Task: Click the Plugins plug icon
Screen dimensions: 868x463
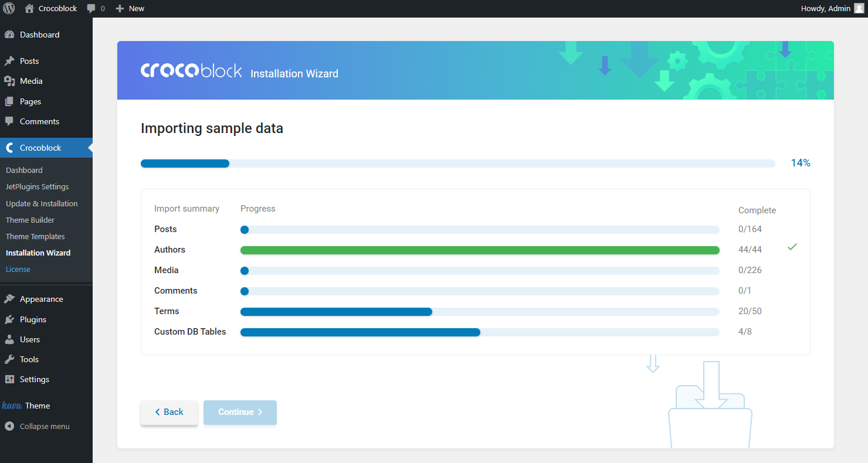Action: pyautogui.click(x=9, y=319)
